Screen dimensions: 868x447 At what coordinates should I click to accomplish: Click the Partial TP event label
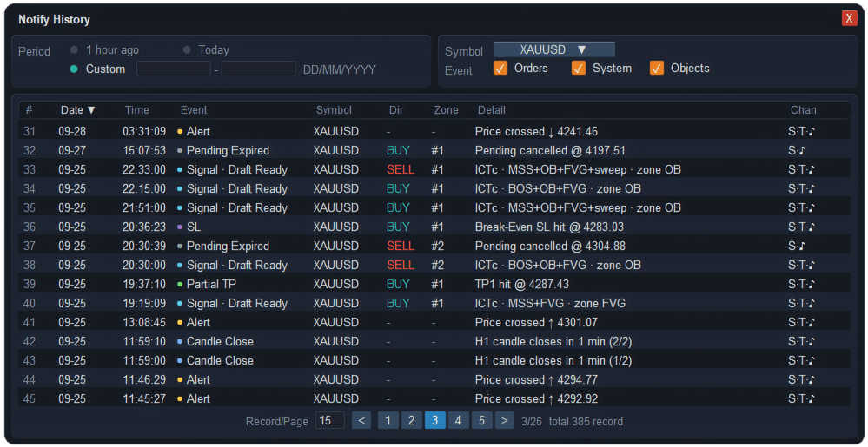(x=212, y=284)
